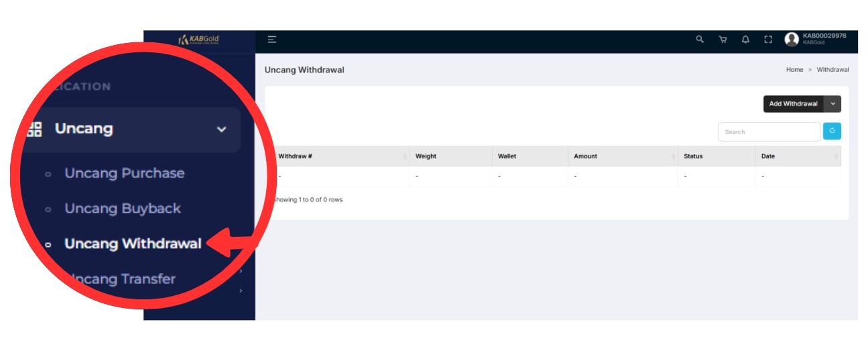Click the Status column header
The height and width of the screenshot is (357, 868).
[x=717, y=156]
